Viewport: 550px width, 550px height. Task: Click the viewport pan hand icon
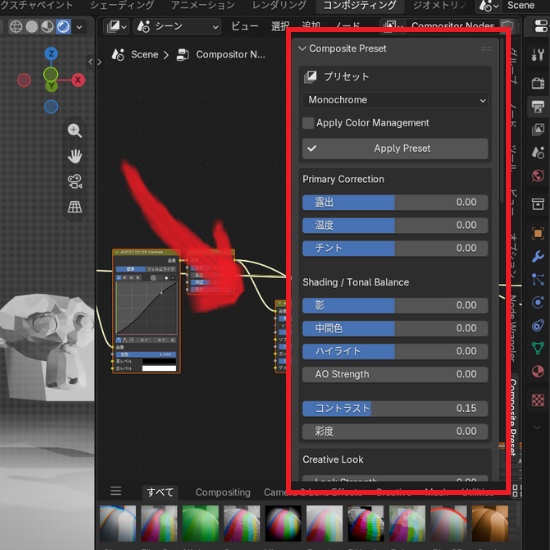(x=75, y=156)
